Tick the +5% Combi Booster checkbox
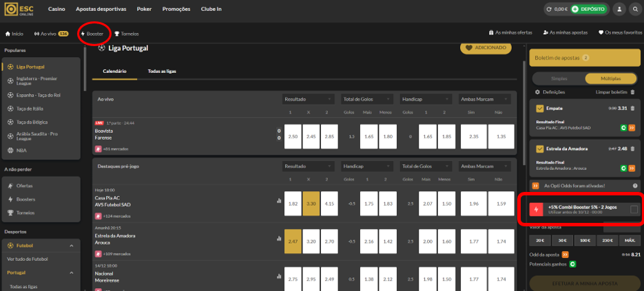Image resolution: width=644 pixels, height=291 pixels. pos(634,210)
